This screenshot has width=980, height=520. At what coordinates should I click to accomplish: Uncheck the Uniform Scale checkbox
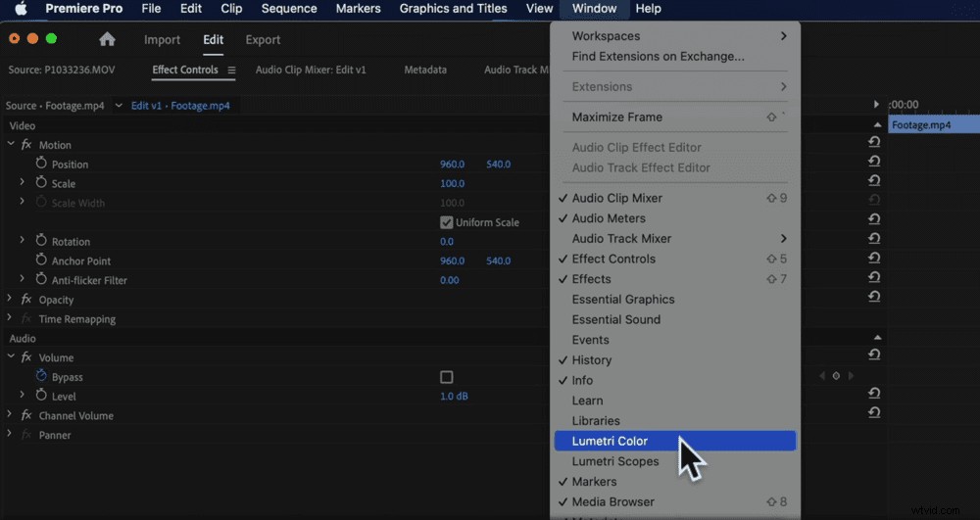tap(446, 222)
